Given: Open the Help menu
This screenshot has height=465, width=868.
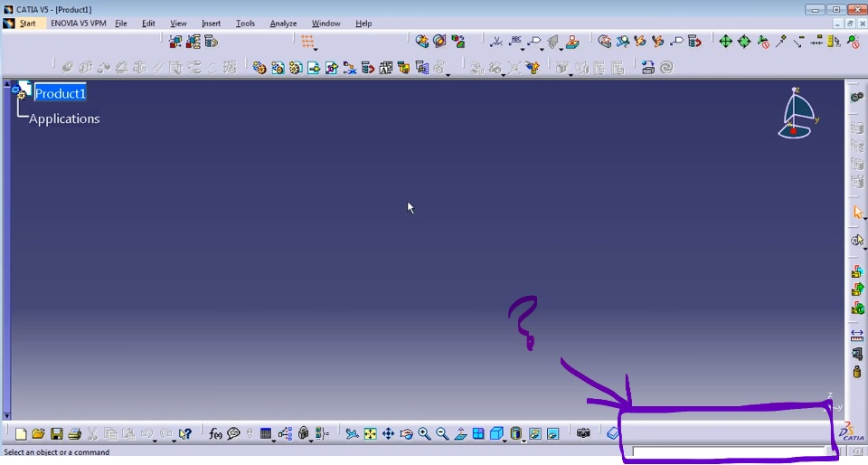Looking at the screenshot, I should click(x=363, y=24).
